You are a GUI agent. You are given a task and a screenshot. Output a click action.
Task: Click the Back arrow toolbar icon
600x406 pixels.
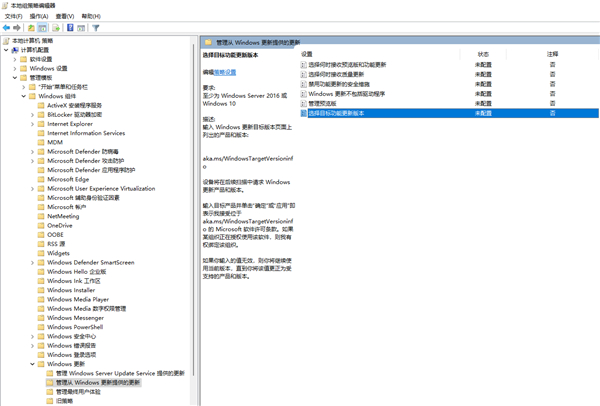7,27
